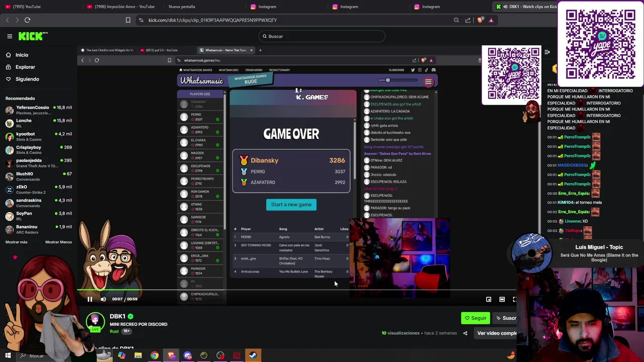The image size is (644, 362).
Task: Switch to the Nueva pestaña tab
Action: (182, 7)
